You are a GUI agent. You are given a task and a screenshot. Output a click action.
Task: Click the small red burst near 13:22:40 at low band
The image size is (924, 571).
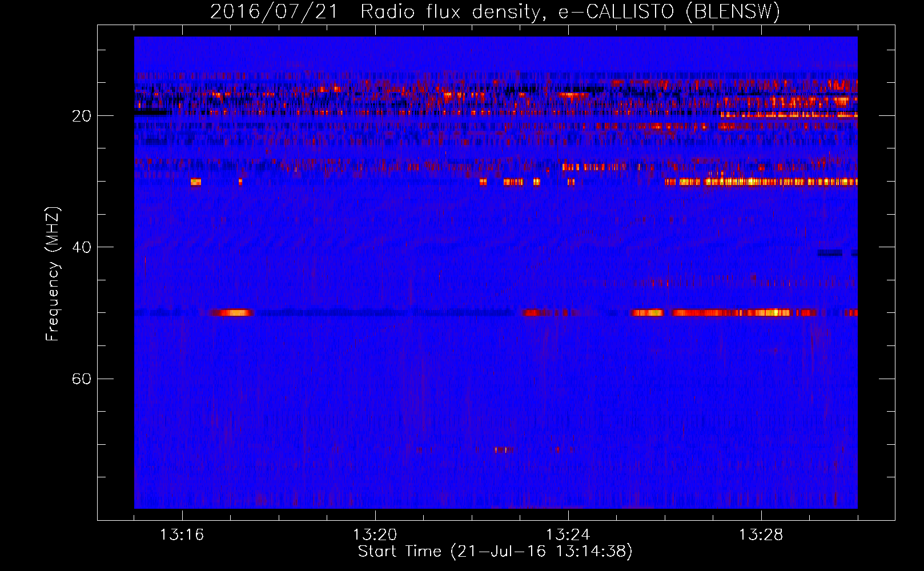pyautogui.click(x=504, y=450)
